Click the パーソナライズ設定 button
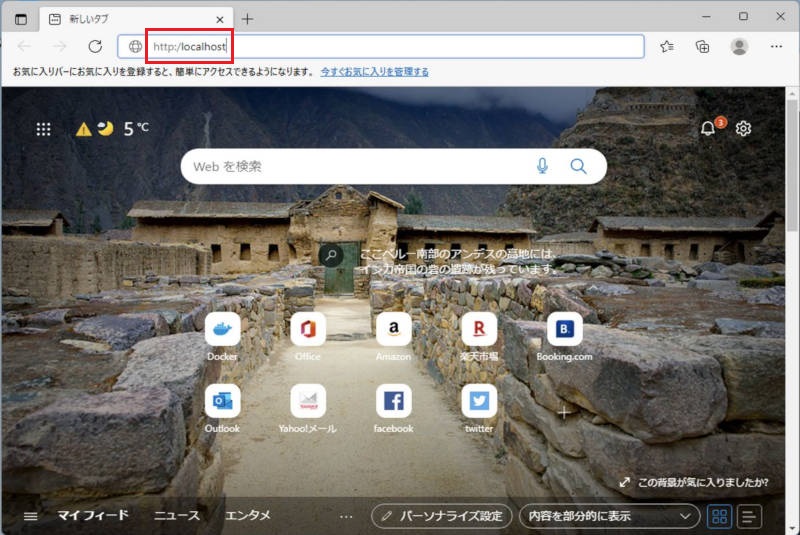 (x=442, y=516)
